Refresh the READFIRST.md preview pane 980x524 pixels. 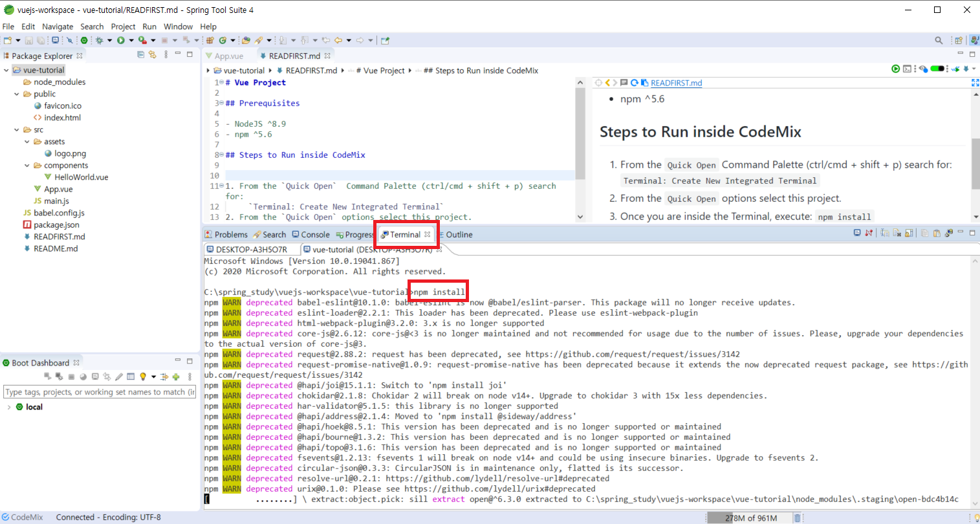pyautogui.click(x=635, y=82)
